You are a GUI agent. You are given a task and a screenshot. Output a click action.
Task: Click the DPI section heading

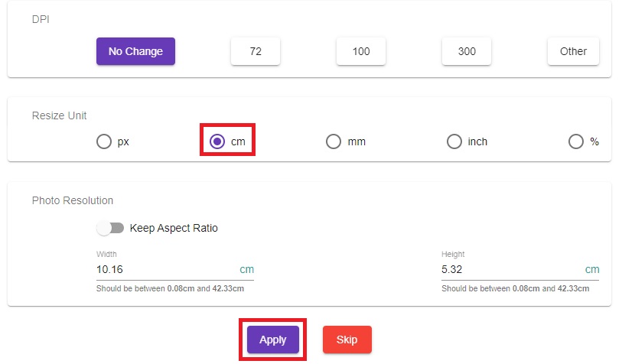[x=40, y=18]
